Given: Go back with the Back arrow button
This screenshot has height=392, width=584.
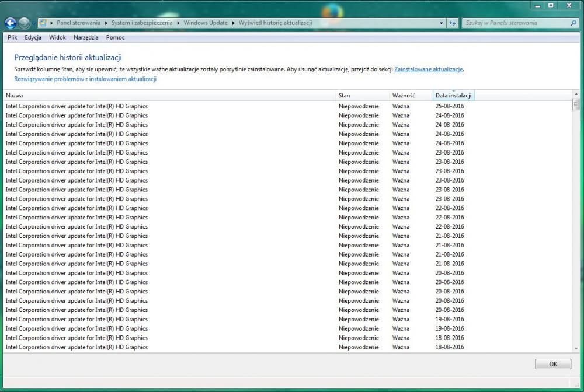Looking at the screenshot, I should click(x=11, y=23).
